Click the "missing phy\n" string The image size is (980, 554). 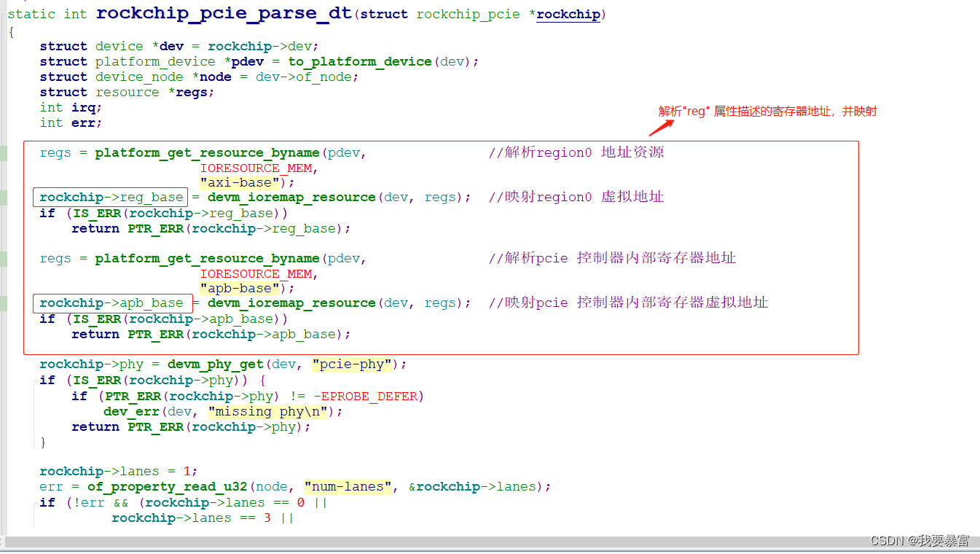tap(267, 412)
